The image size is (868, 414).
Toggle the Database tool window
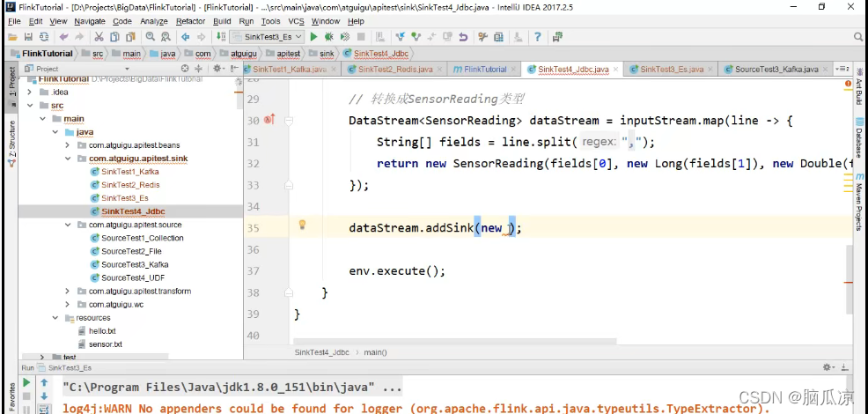[x=859, y=137]
